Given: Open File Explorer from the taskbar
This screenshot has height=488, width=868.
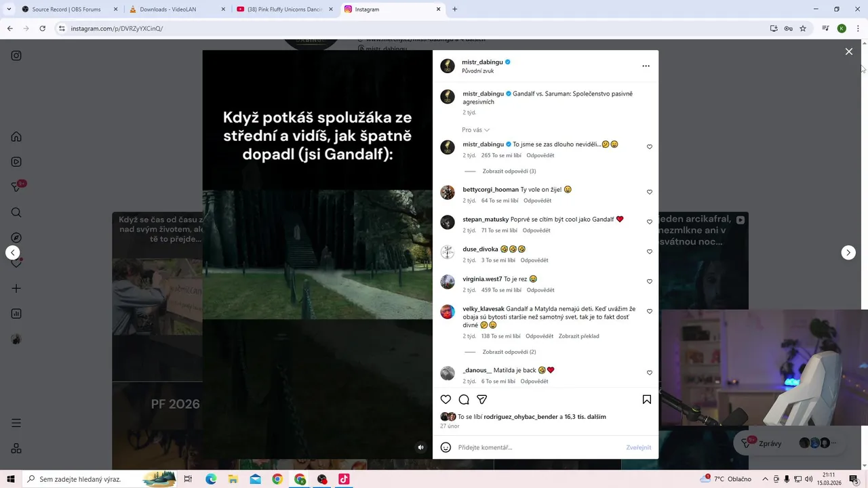Looking at the screenshot, I should tap(233, 479).
